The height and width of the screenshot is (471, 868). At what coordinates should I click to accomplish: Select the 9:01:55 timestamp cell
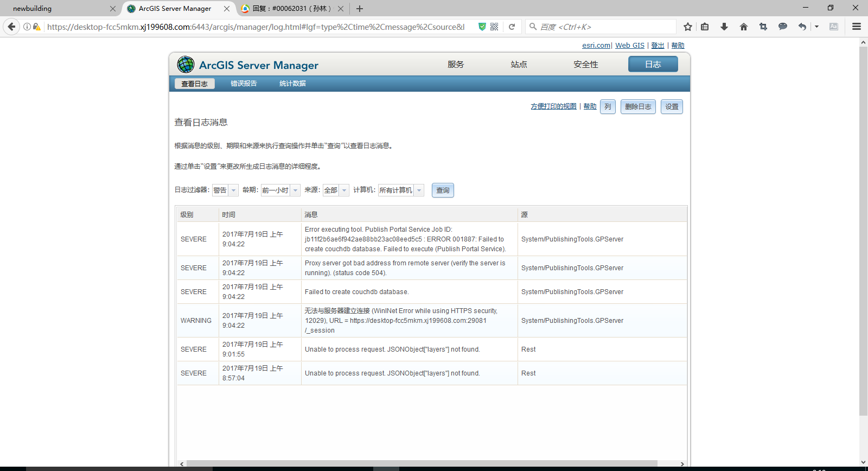point(260,349)
